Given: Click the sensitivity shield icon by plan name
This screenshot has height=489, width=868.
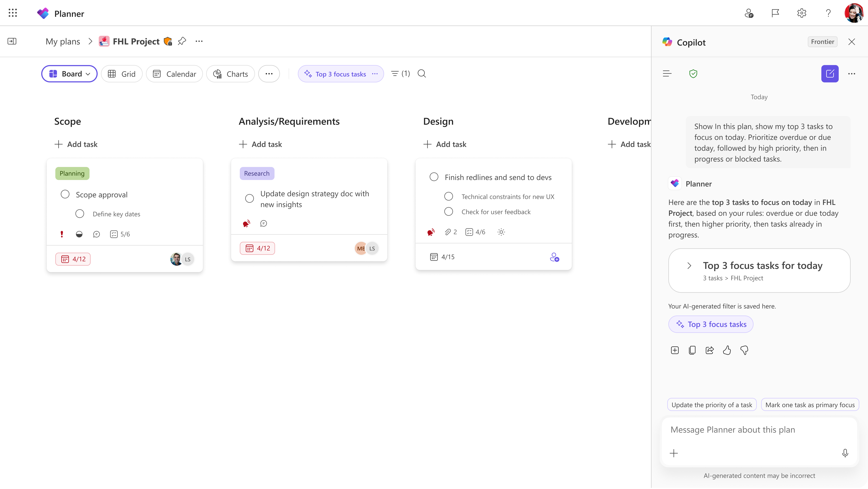Looking at the screenshot, I should tap(168, 41).
